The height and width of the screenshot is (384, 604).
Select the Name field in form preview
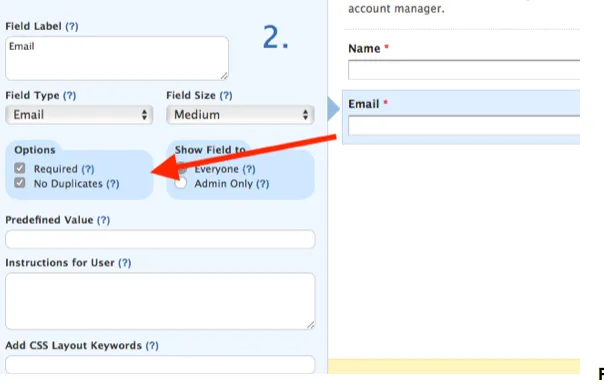click(464, 70)
